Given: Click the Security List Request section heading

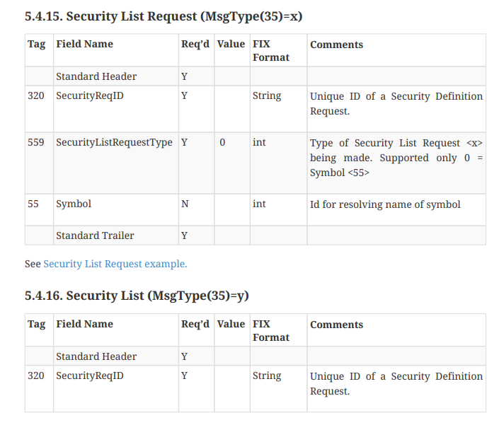Looking at the screenshot, I should (164, 16).
